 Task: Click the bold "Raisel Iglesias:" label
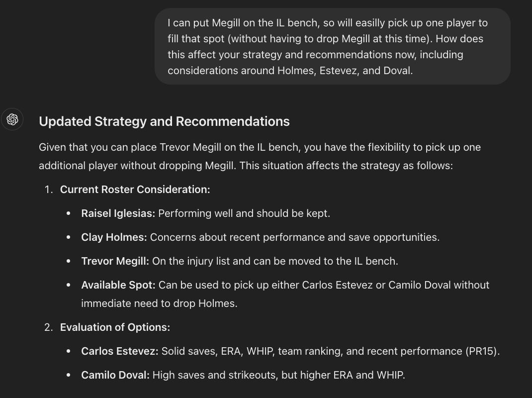tap(118, 213)
